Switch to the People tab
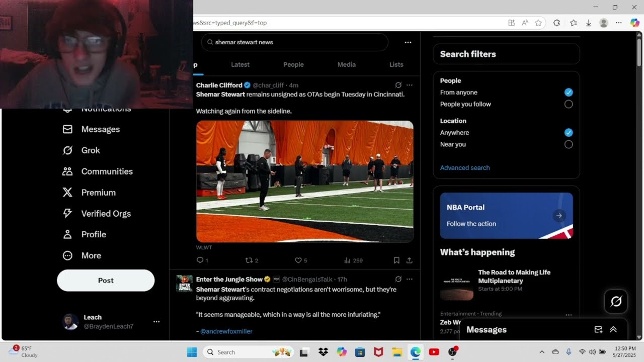The width and height of the screenshot is (644, 362). [293, 64]
